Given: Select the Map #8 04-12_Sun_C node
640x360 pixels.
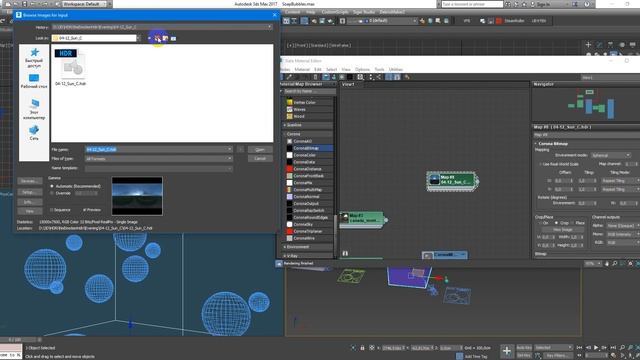Looking at the screenshot, I should coord(452,180).
